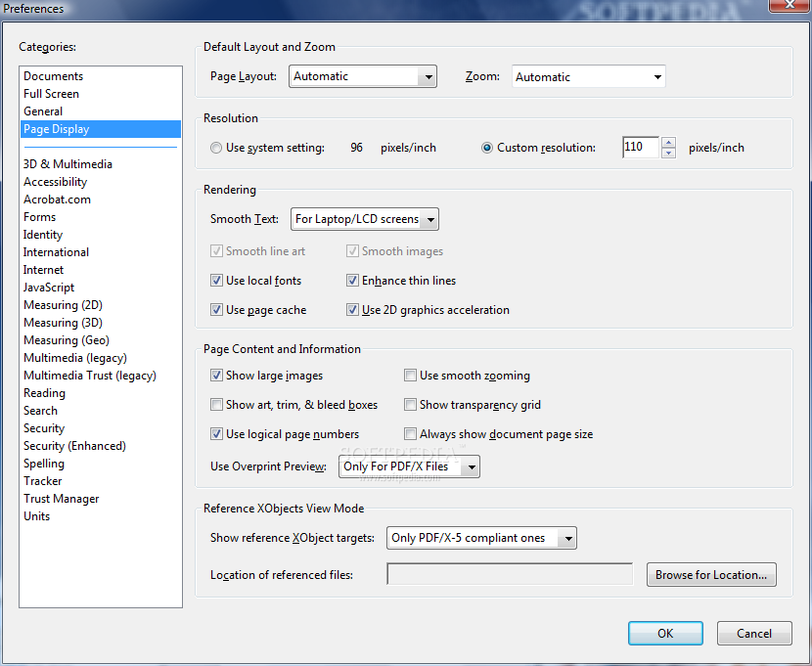The height and width of the screenshot is (666, 812).
Task: Open Multimedia Trust (legacy) category
Action: tap(90, 376)
